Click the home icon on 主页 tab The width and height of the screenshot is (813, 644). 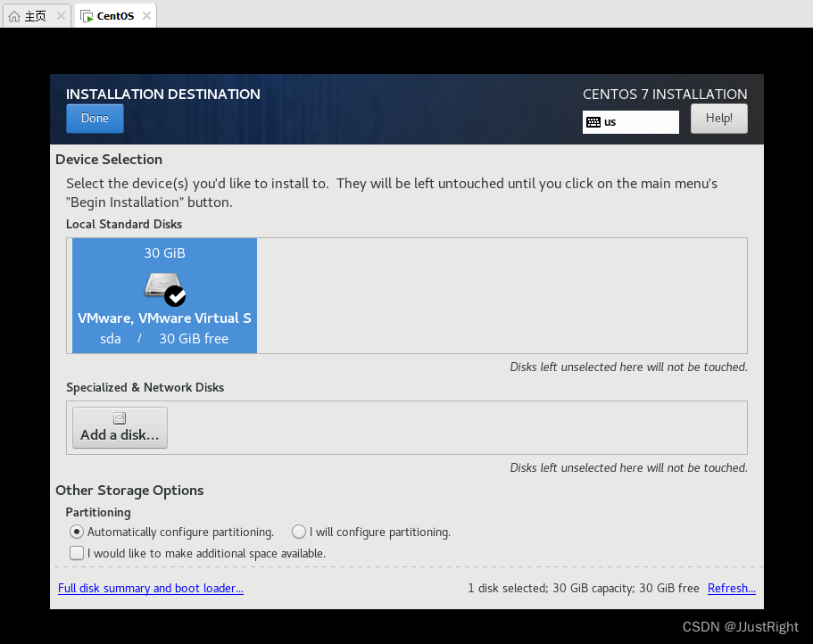14,17
